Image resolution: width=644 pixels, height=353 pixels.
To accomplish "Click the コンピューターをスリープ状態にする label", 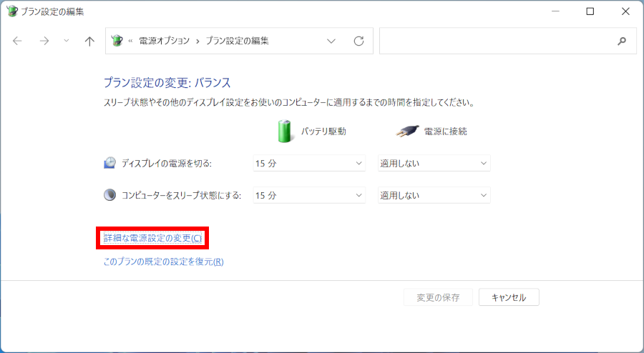I will point(182,195).
